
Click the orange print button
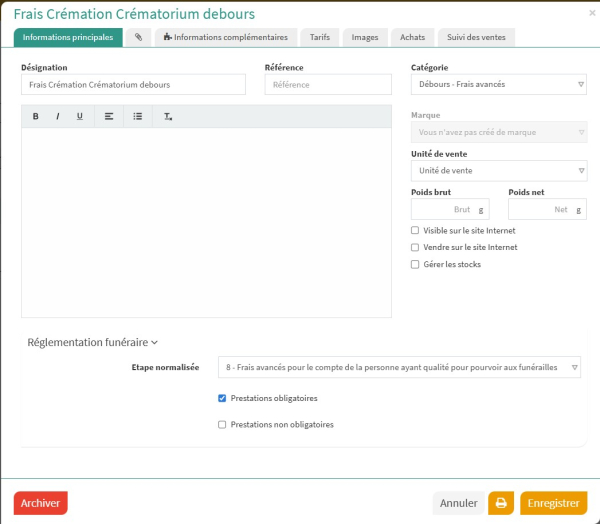(501, 503)
